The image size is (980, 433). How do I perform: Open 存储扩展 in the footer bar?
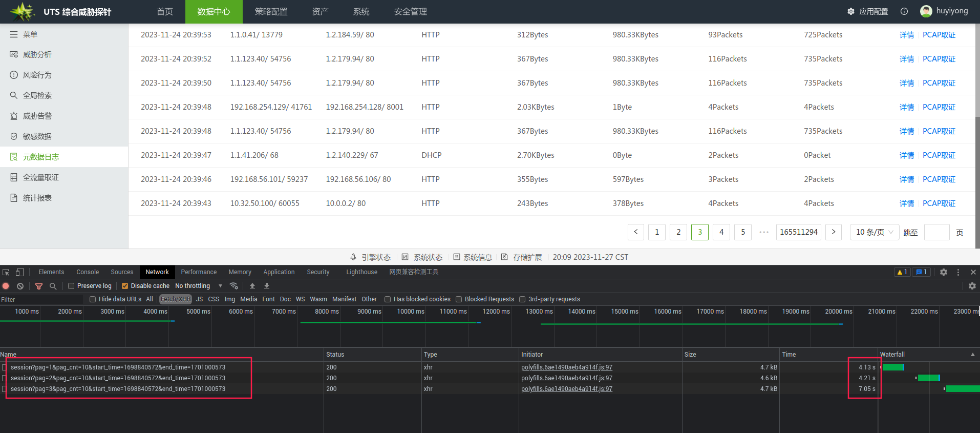pyautogui.click(x=521, y=257)
